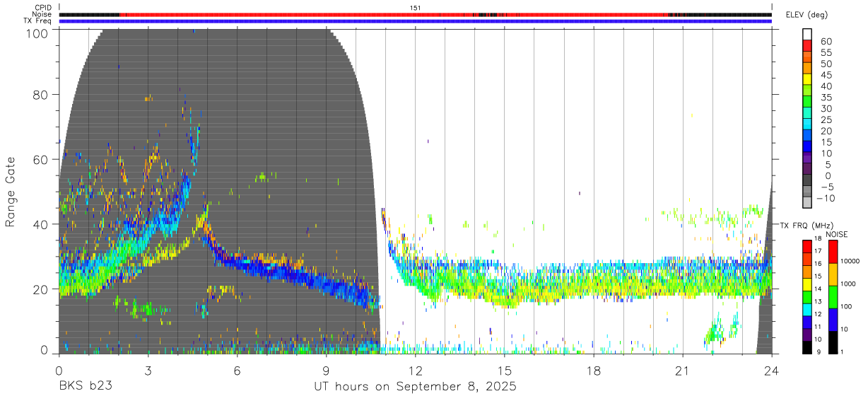Click the green 13-14 MHz frequency swatch
This screenshot has height=401, width=868.
click(x=807, y=296)
